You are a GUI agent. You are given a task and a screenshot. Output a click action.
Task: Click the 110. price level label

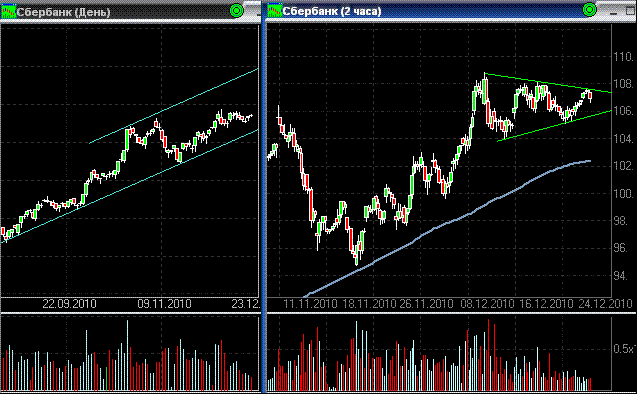coord(623,56)
